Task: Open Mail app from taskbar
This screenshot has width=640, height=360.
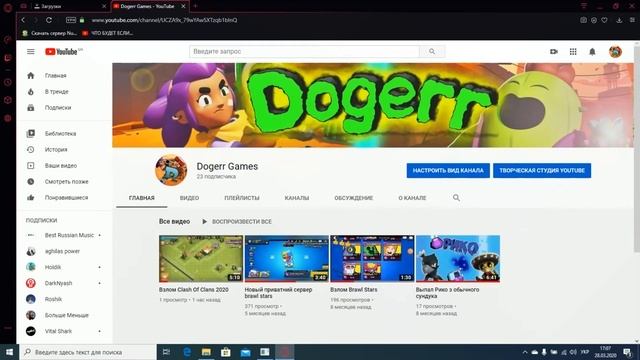Action: (245, 352)
